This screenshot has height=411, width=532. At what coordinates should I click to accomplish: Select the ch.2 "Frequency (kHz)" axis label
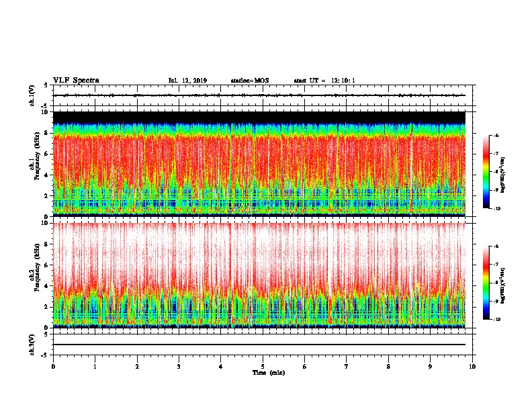37,267
